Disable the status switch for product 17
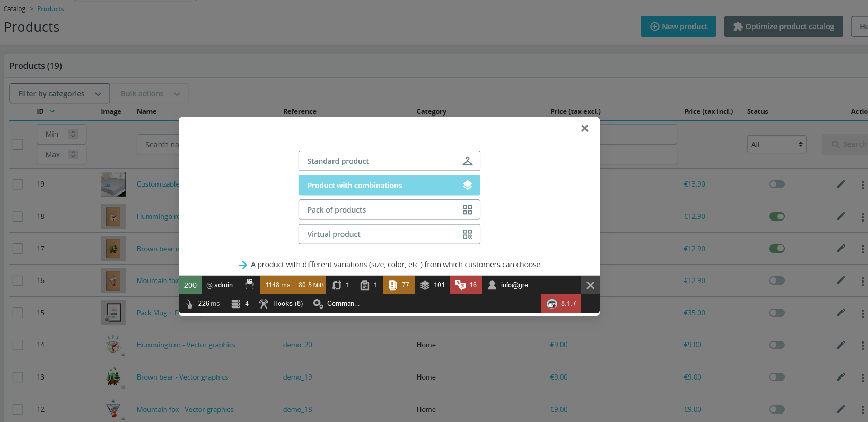The image size is (868, 422). (x=777, y=249)
